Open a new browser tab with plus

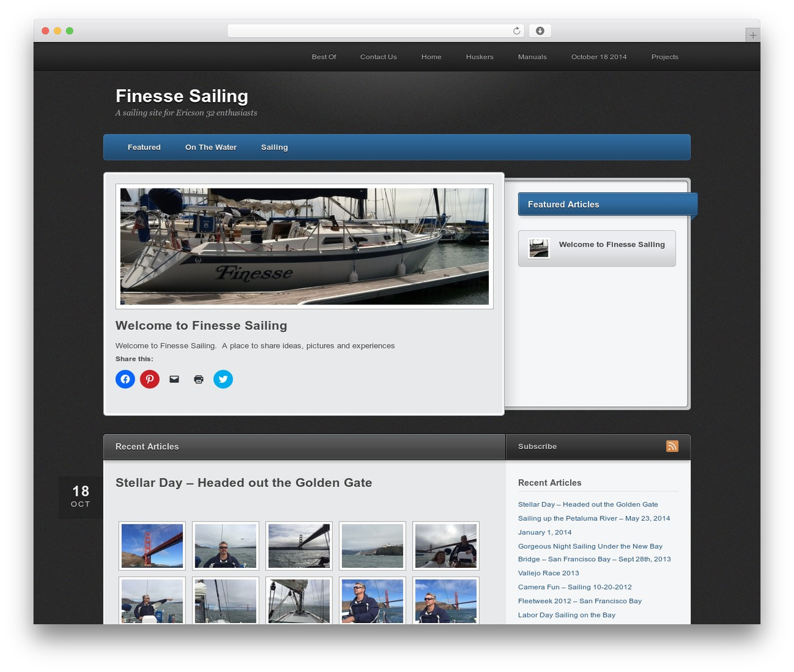pos(752,35)
